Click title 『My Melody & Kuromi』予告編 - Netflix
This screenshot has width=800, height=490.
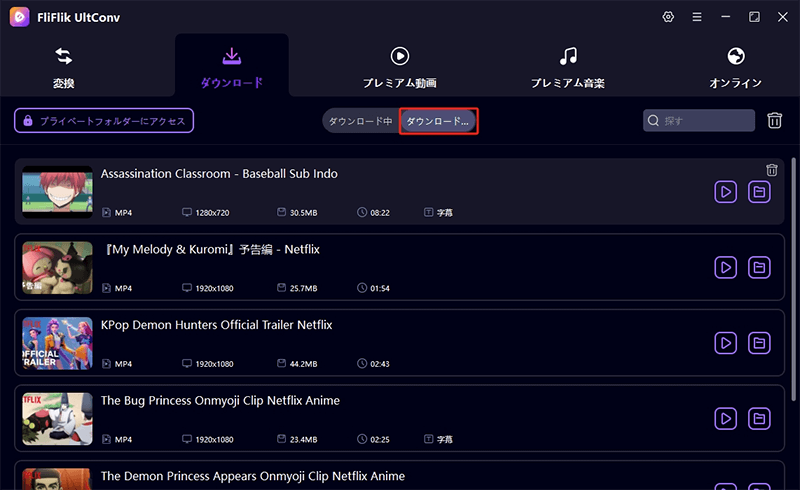[x=211, y=249]
